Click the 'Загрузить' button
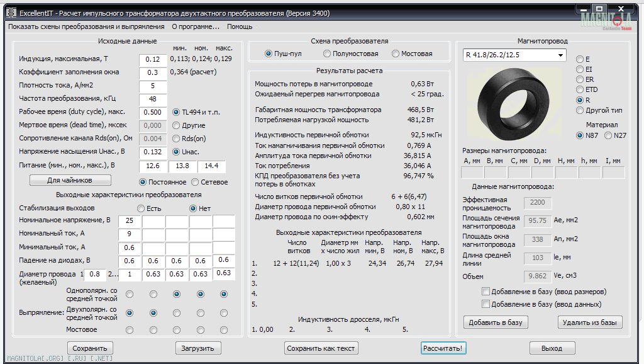Viewport: 644px width, 364px height. [198, 348]
